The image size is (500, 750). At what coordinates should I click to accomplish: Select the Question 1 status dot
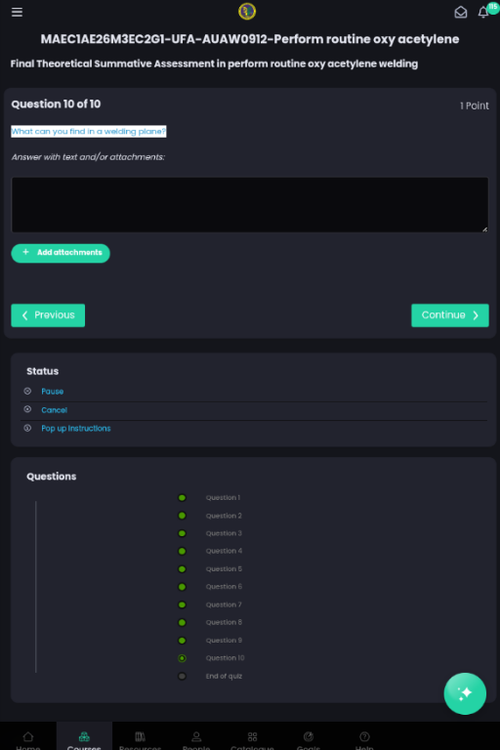coord(182,497)
